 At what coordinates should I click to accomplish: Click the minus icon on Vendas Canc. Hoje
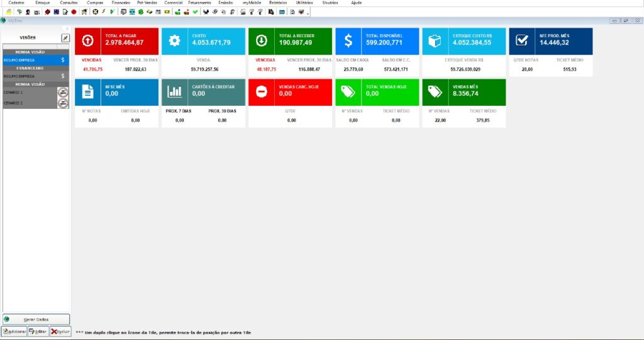(x=262, y=92)
